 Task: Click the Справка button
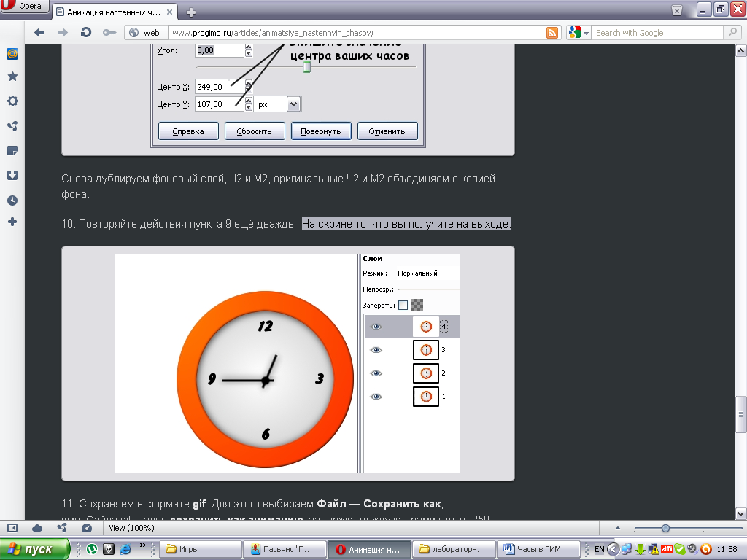[188, 131]
